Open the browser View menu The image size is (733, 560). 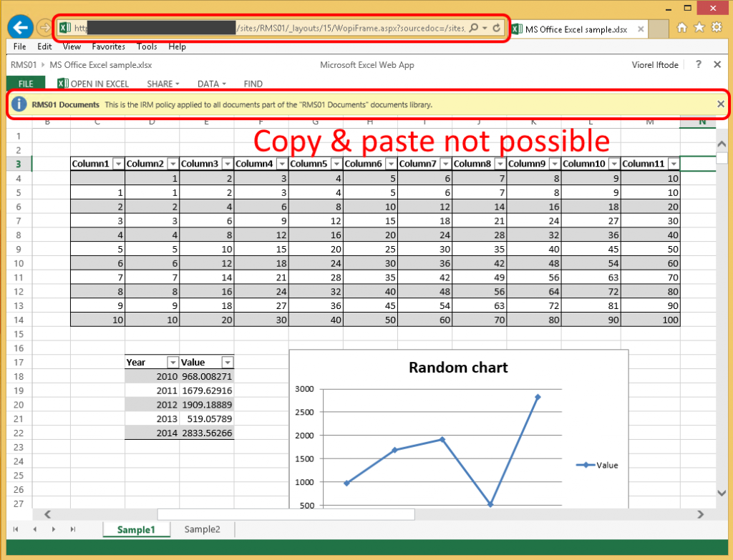(x=72, y=46)
